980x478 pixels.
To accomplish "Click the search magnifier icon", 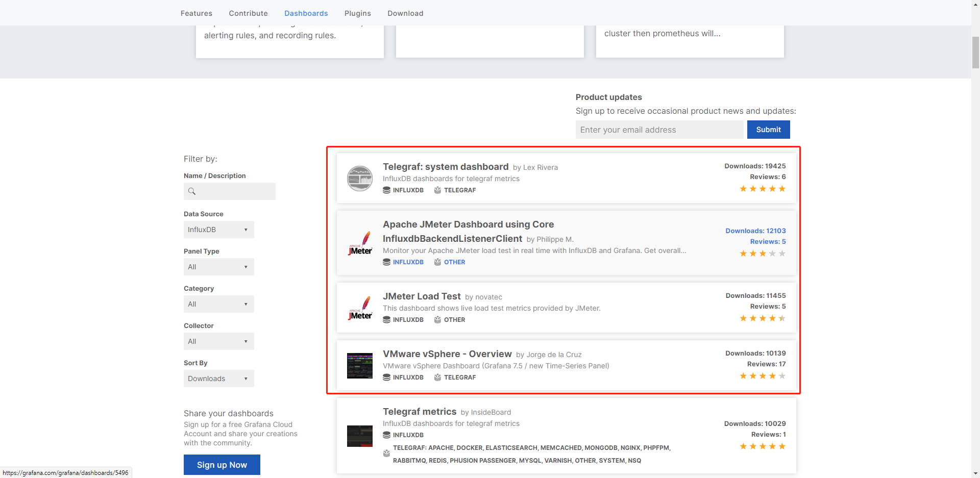I will pos(192,191).
